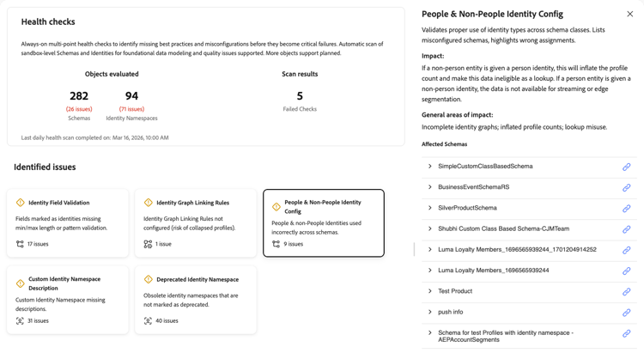Select People & Non-People Identity Config card
Viewport: 644px width, 353px height.
pos(324,222)
